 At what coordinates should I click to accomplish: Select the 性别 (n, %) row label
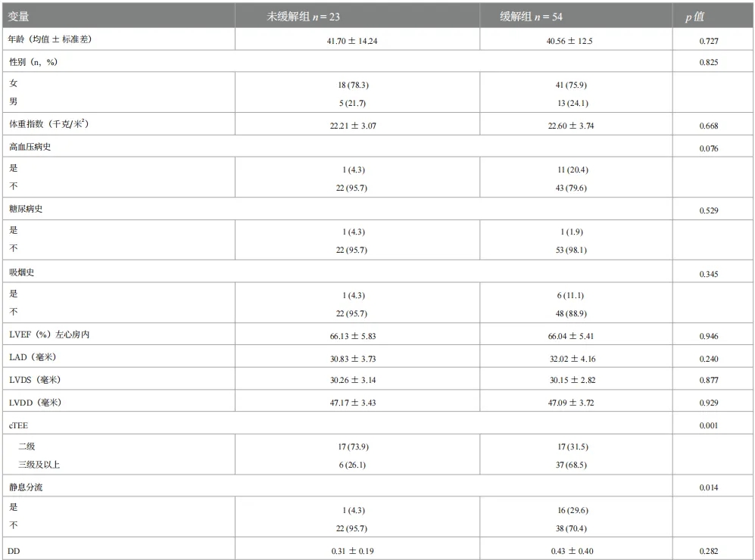(34, 62)
